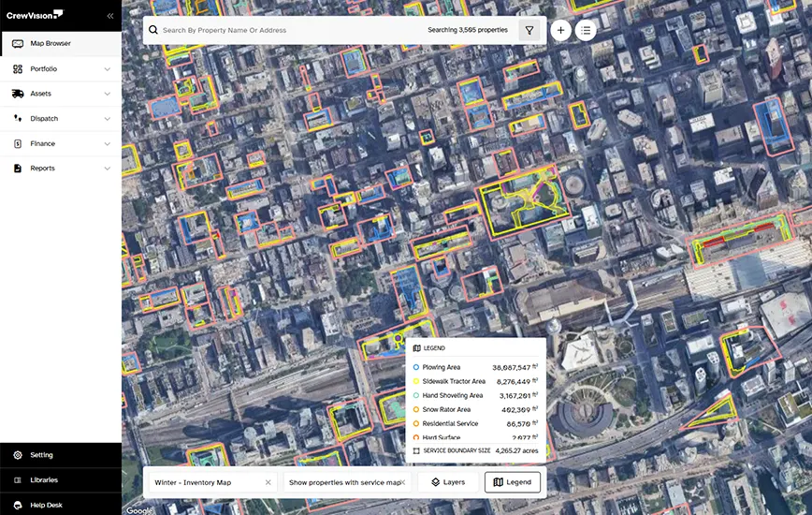This screenshot has width=812, height=515.
Task: Click the 'SERVICE BOUNDARY SIZE' label
Action: pyautogui.click(x=457, y=450)
